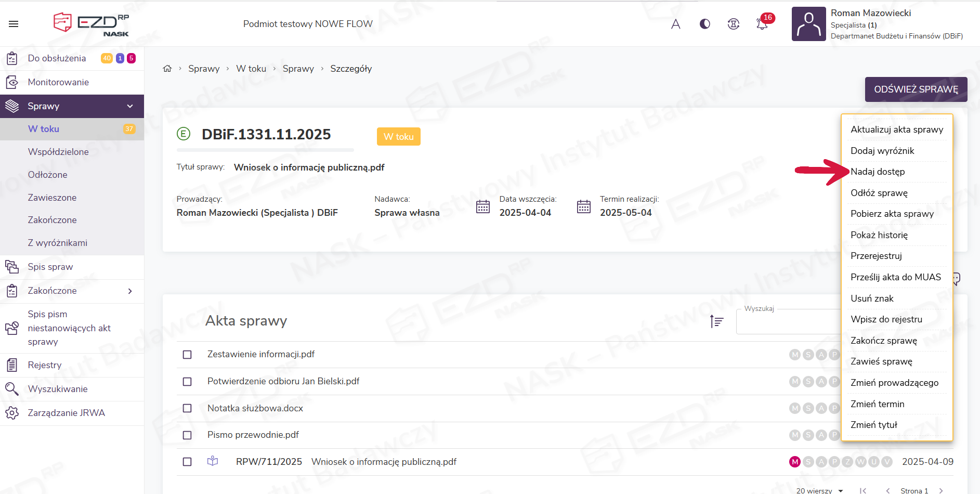Check the box for Zestawienie informacji.pdf
Viewport: 980px width, 494px height.
point(187,355)
